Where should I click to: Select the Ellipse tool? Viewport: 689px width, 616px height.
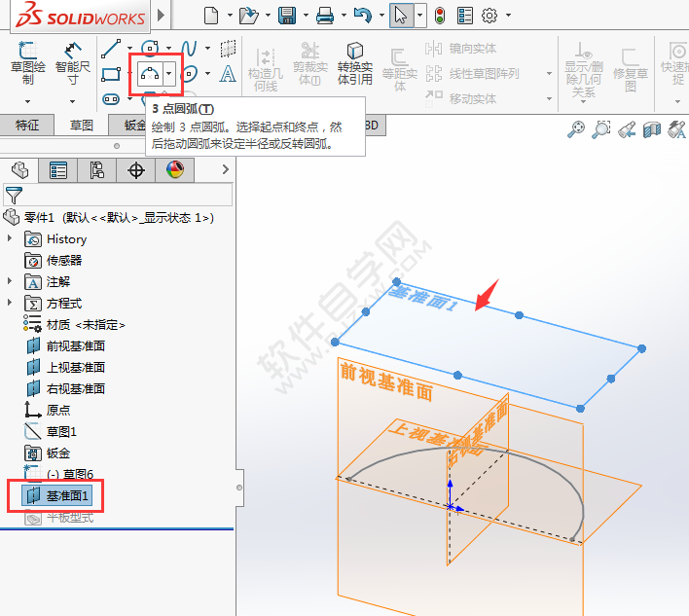(190, 74)
